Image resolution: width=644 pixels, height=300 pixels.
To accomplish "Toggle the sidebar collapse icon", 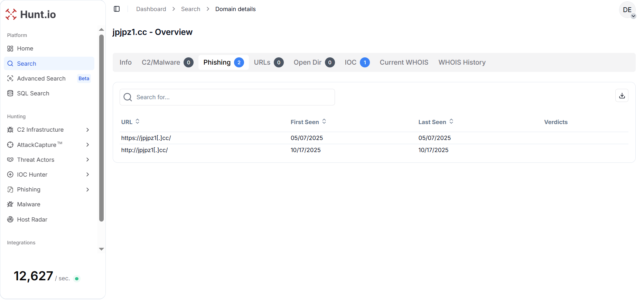I will pos(117,9).
